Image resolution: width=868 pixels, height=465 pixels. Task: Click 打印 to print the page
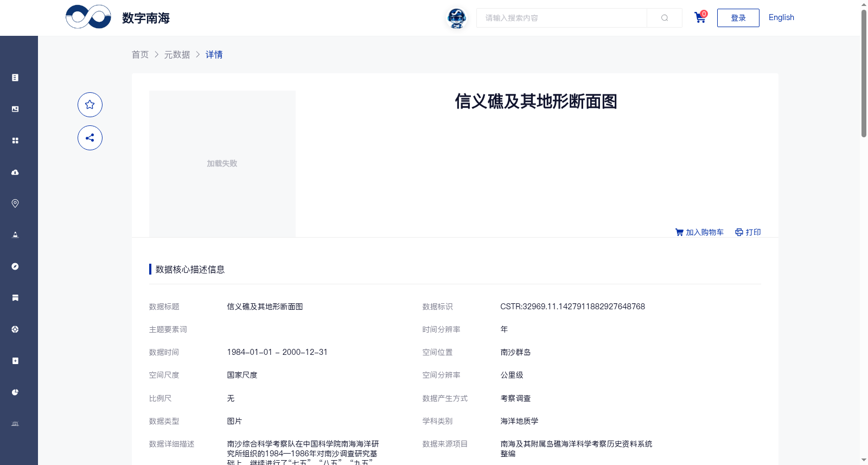tap(753, 232)
